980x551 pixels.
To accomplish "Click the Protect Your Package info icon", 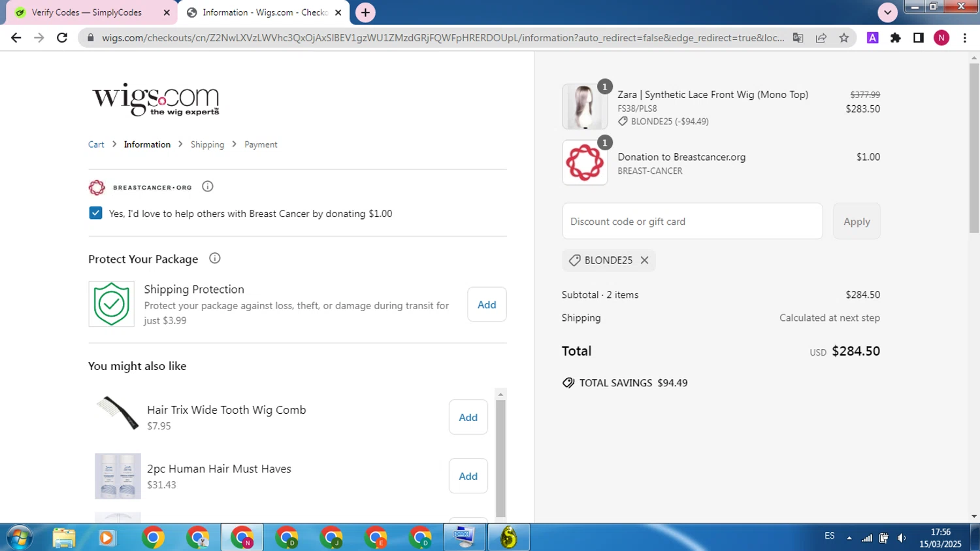I will 214,258.
